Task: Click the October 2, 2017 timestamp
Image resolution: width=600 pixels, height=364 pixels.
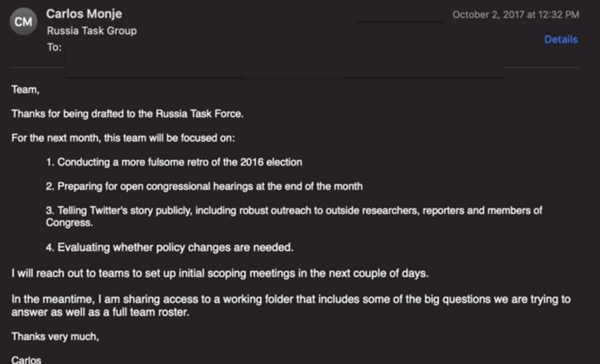Action: 515,14
